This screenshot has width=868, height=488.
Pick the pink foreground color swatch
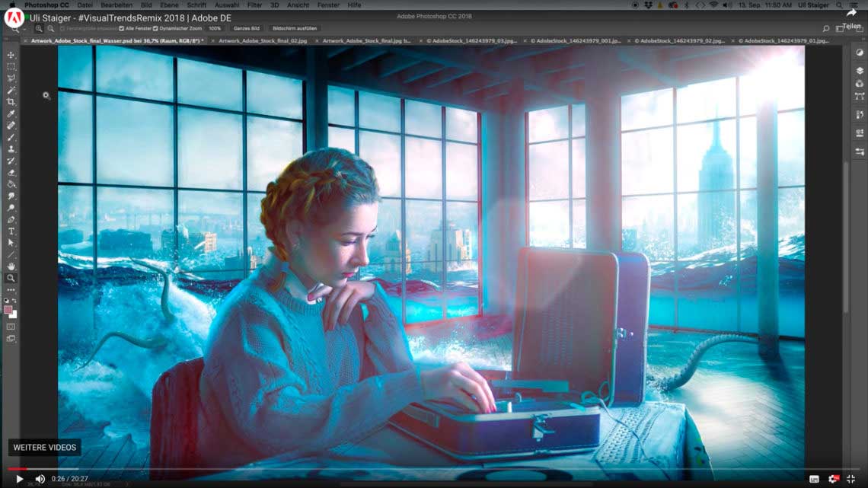tap(8, 310)
